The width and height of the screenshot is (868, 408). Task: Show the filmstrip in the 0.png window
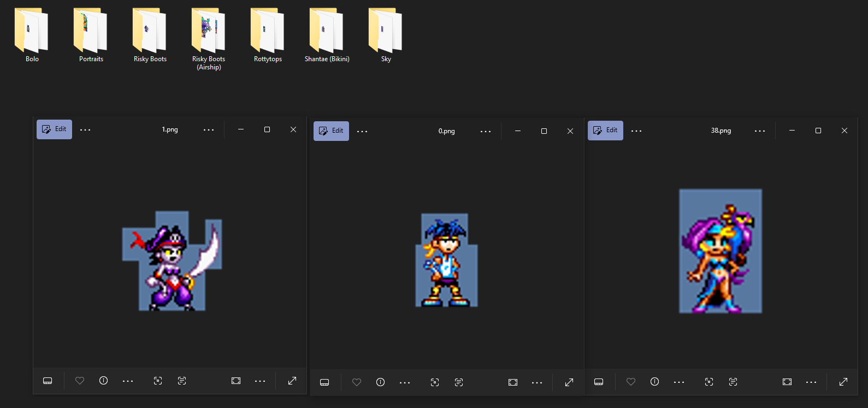pyautogui.click(x=324, y=382)
